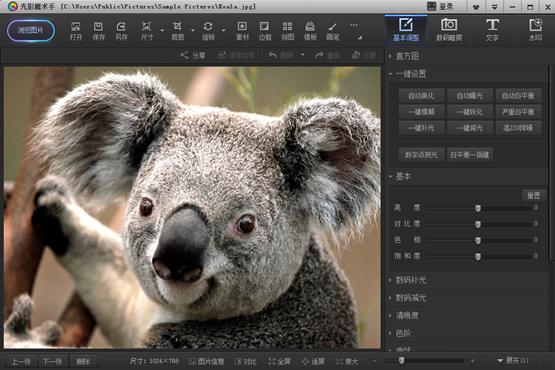Click the 素材 (Material) toolbar icon
The width and height of the screenshot is (555, 370).
(x=242, y=31)
